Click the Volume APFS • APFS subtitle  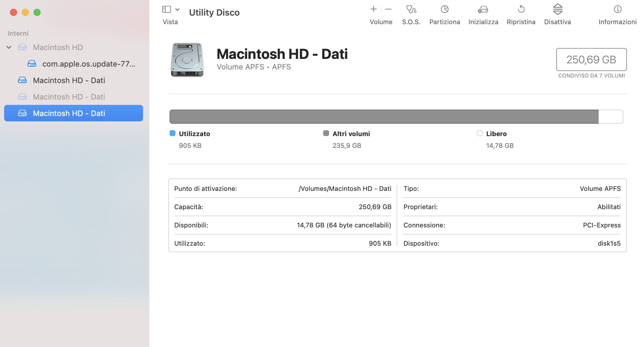254,67
